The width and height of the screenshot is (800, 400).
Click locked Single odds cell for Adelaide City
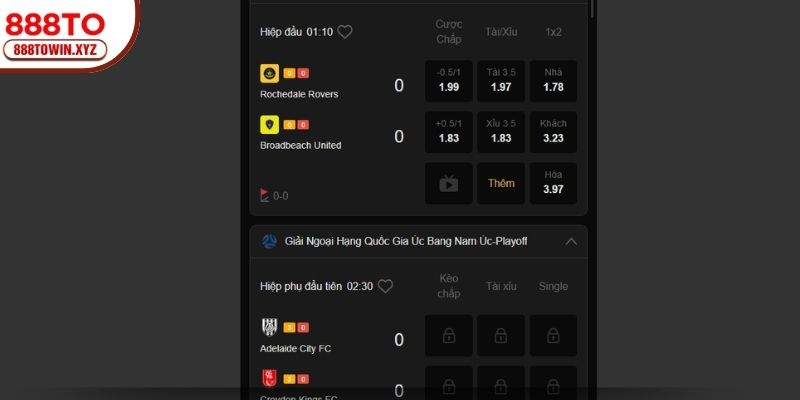click(553, 335)
